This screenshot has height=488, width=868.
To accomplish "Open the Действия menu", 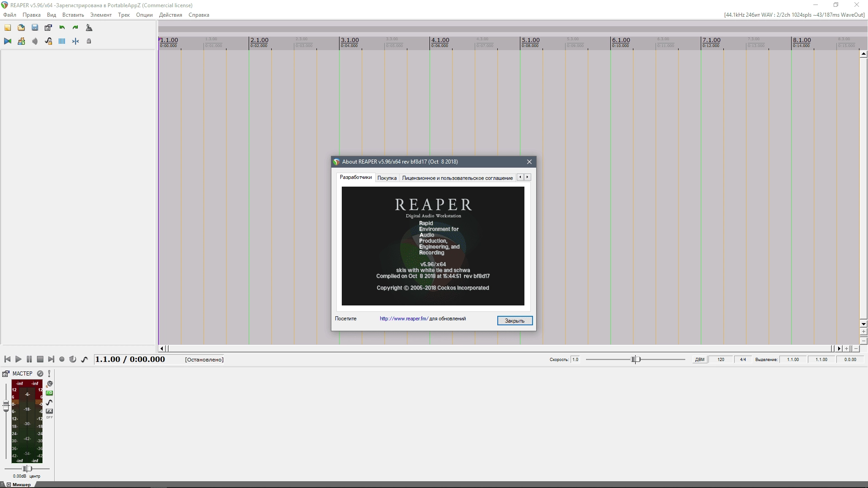I will (x=170, y=15).
